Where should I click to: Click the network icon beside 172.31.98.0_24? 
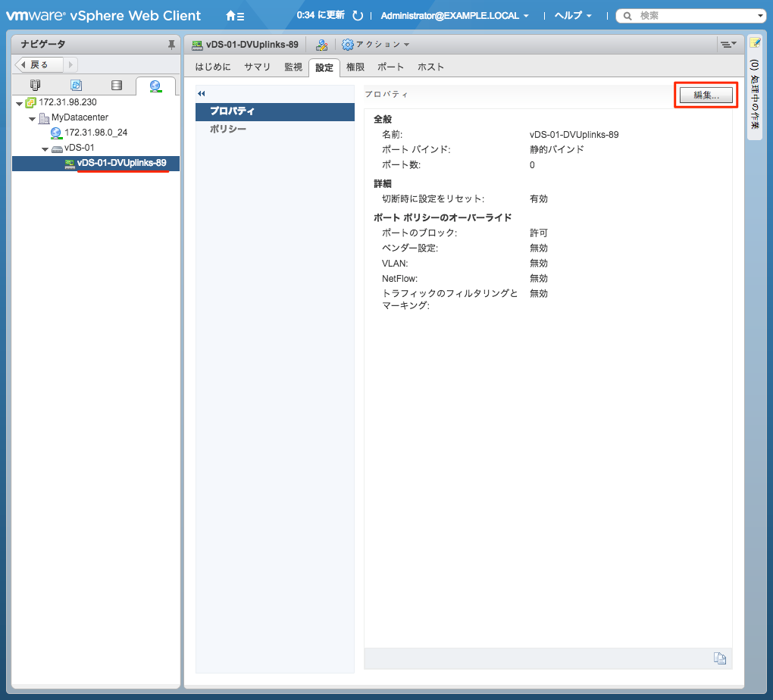tap(56, 133)
